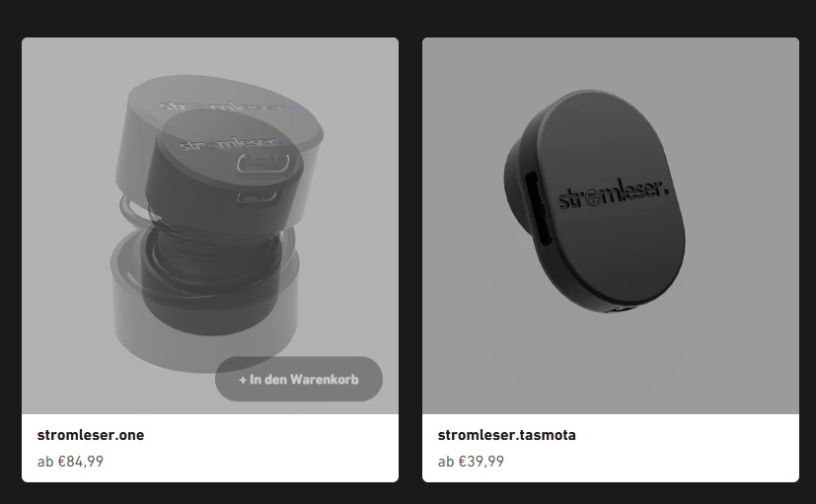Click the white info footer of stromleser.one card
The image size is (816, 504).
click(210, 448)
